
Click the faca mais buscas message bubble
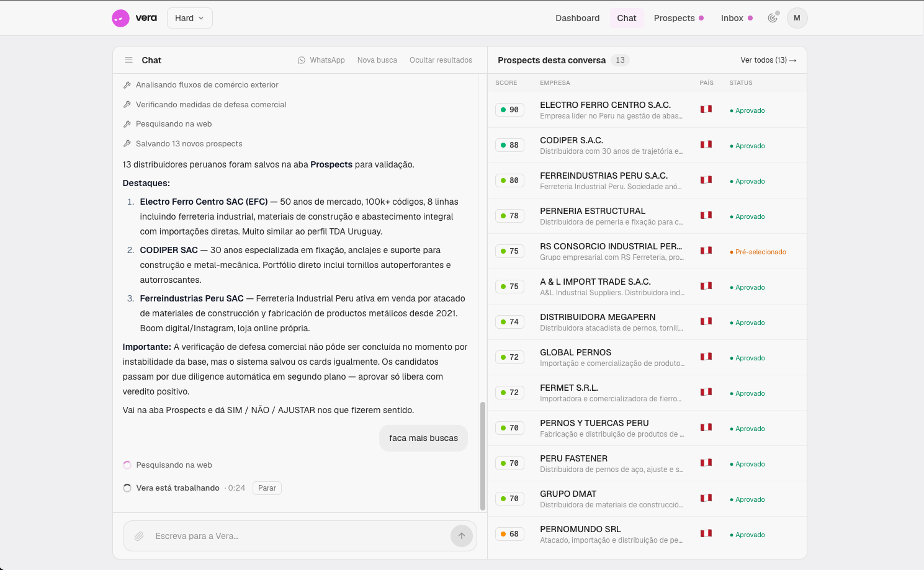(424, 438)
